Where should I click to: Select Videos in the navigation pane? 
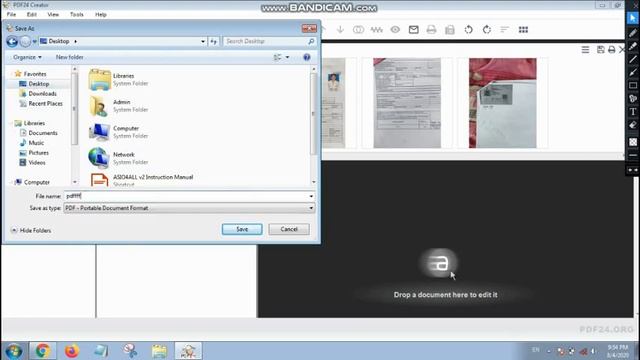coord(37,162)
